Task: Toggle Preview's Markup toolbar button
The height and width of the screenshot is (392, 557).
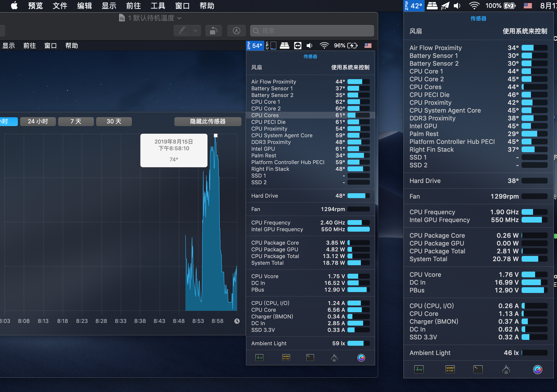Action: (236, 31)
